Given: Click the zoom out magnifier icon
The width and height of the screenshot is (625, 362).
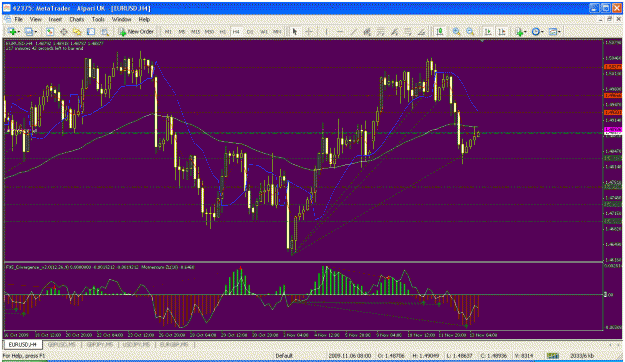Looking at the screenshot, I should pyautogui.click(x=470, y=31).
